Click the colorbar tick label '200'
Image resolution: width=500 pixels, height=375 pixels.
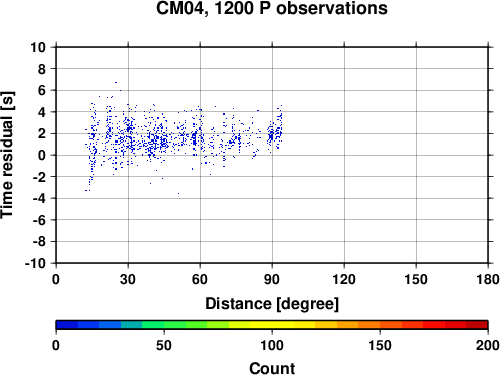coord(488,345)
